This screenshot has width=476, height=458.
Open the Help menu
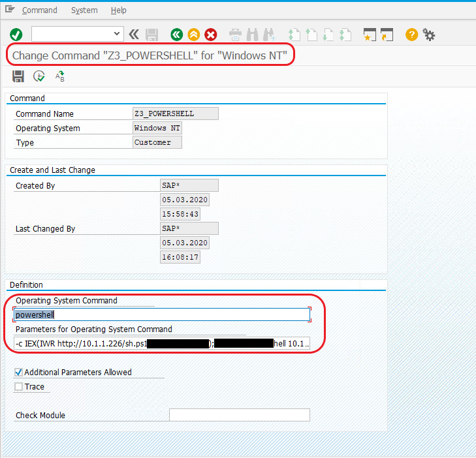(118, 10)
